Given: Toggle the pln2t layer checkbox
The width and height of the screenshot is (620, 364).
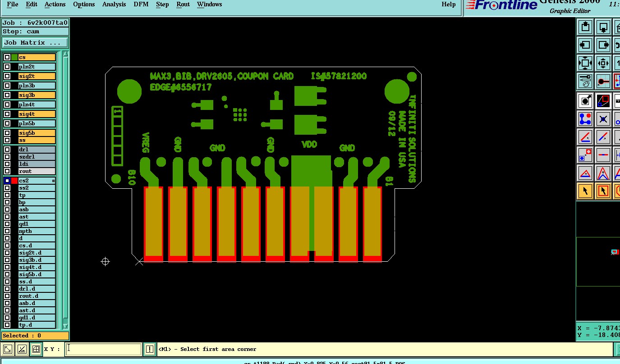Looking at the screenshot, I should click(7, 67).
